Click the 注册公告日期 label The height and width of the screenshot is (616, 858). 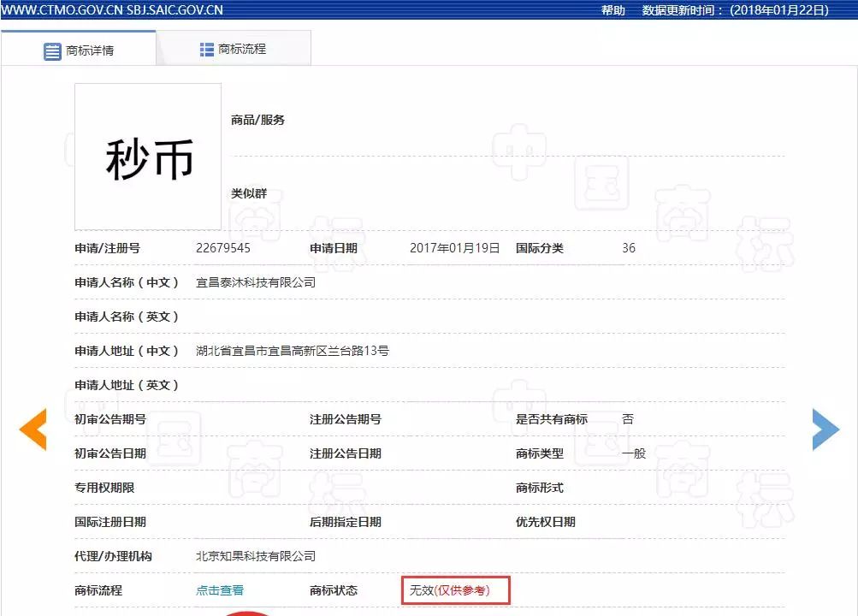coord(346,453)
